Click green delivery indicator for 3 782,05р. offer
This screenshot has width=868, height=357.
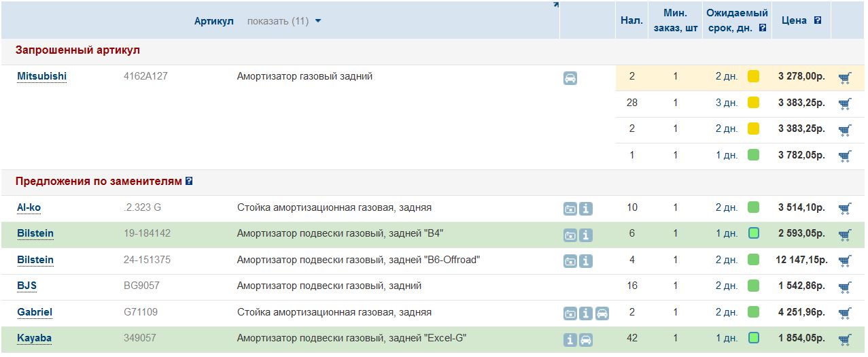click(753, 155)
